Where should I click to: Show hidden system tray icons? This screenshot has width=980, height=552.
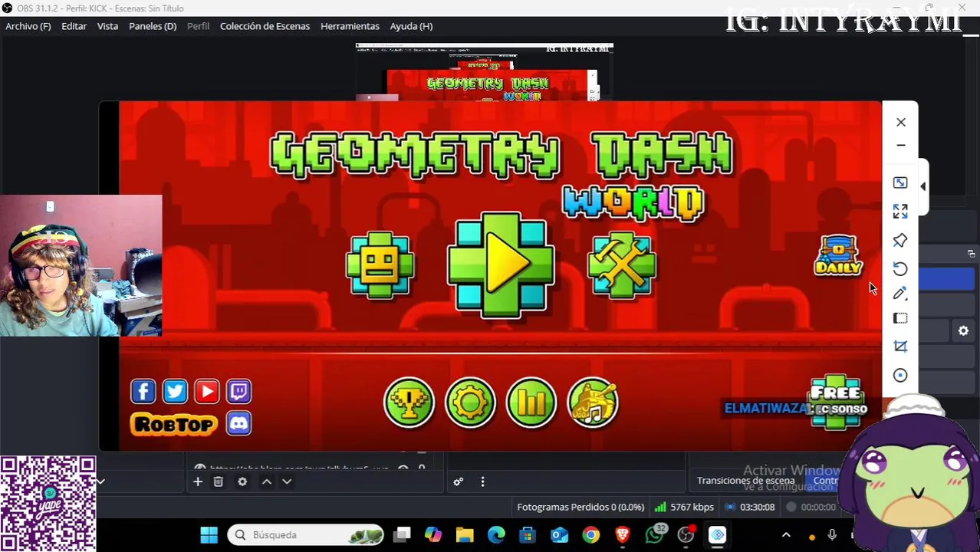(786, 535)
